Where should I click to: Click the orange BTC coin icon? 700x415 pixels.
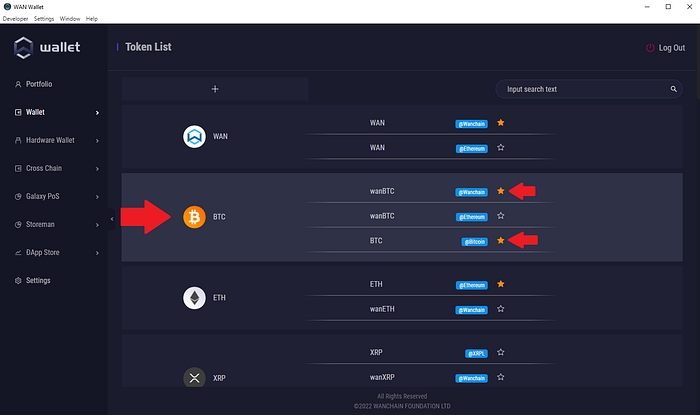tap(194, 216)
